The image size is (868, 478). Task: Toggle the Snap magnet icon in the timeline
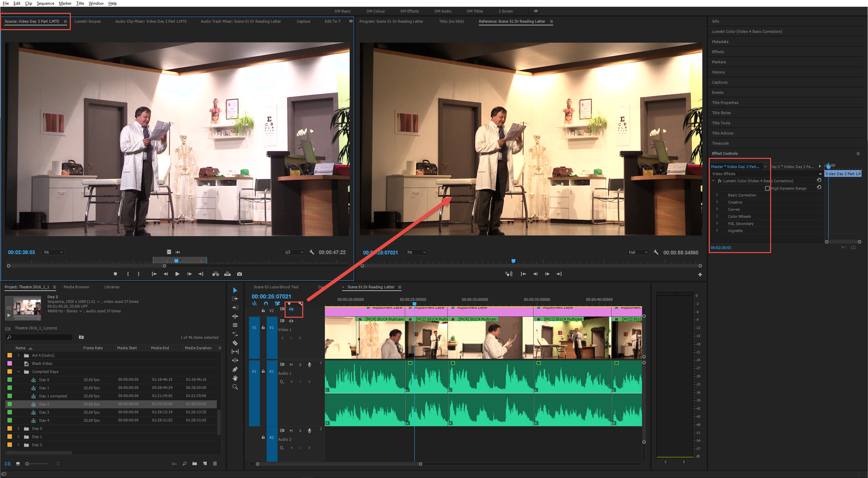click(266, 304)
